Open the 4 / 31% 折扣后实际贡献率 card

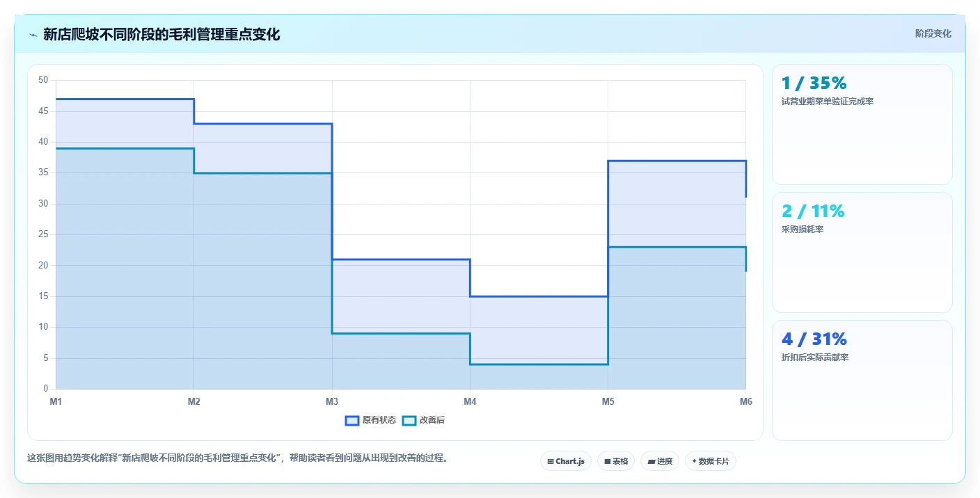tap(862, 380)
